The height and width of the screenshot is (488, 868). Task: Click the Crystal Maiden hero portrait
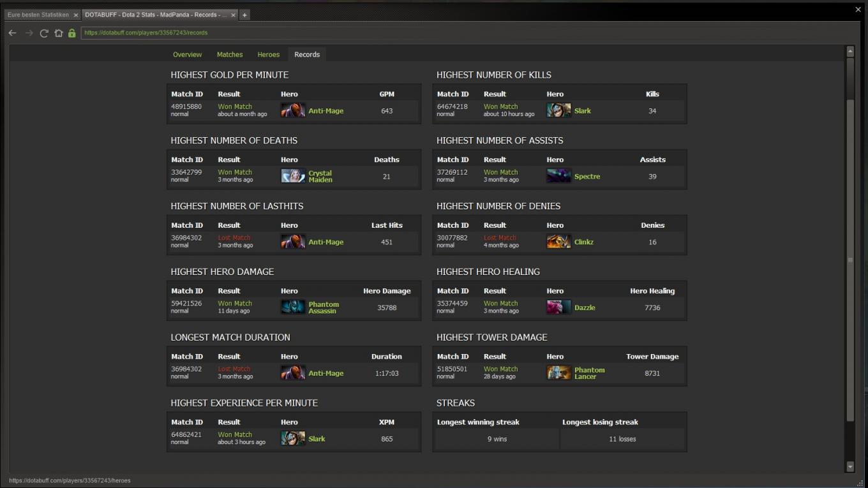click(293, 176)
